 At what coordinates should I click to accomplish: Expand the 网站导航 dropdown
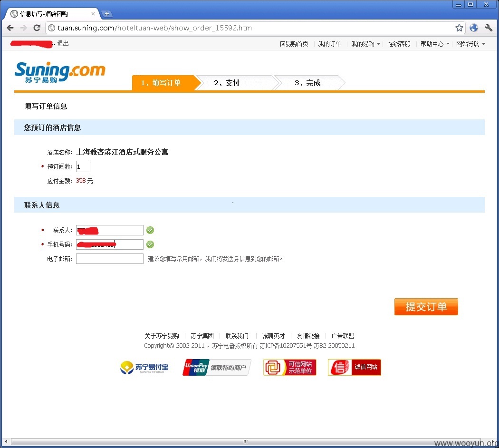coord(470,44)
